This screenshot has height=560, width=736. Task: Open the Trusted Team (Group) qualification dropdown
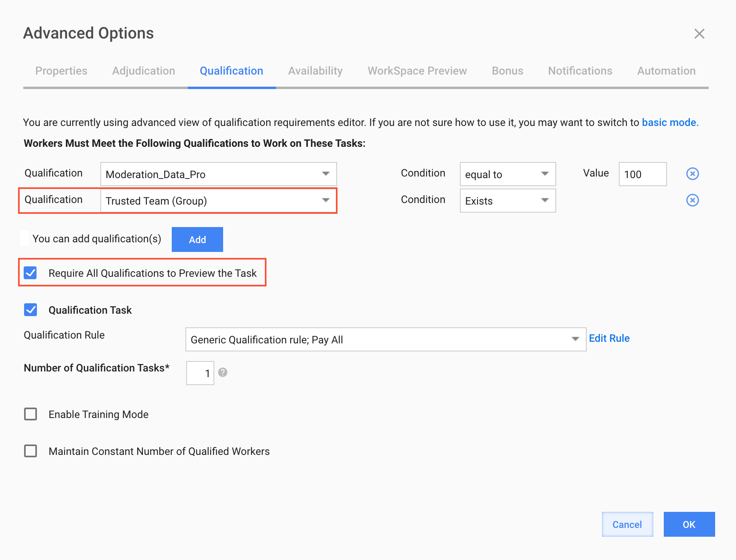click(x=218, y=201)
